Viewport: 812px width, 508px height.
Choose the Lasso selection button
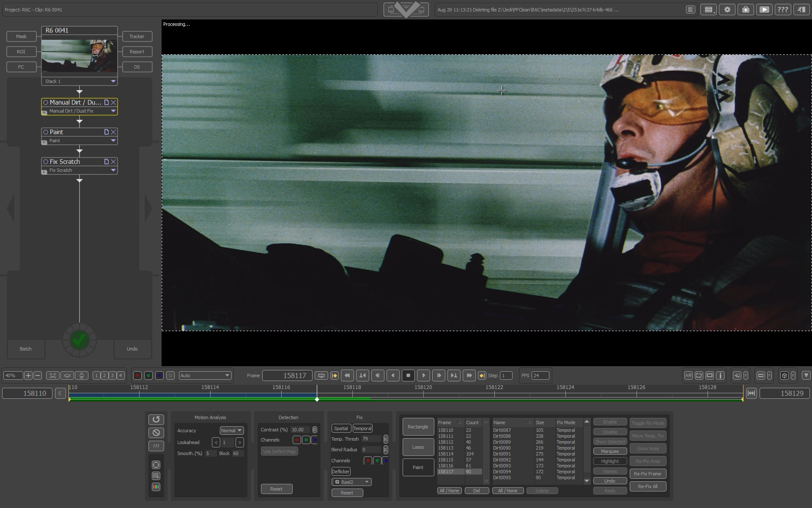click(418, 447)
